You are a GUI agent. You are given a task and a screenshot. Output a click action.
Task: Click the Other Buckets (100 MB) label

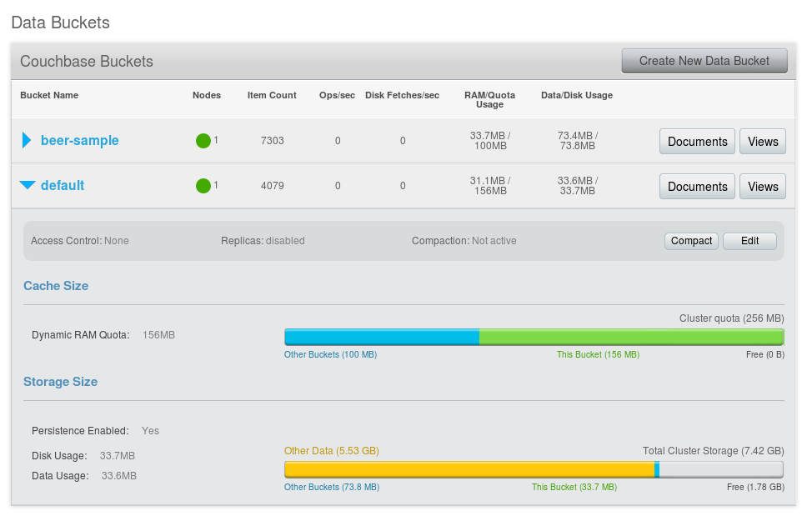(x=330, y=355)
